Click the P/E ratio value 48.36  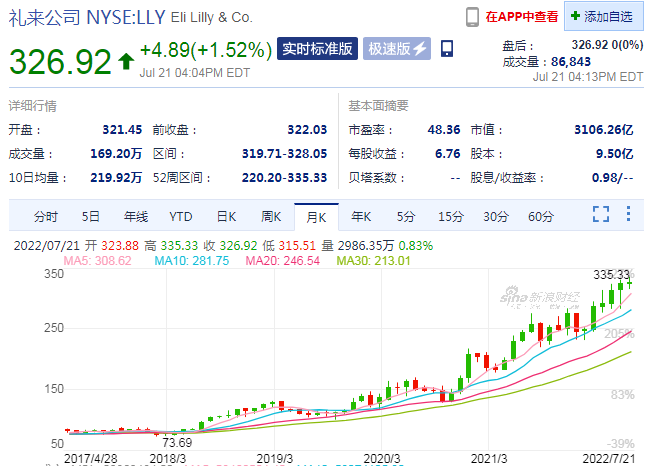[444, 129]
